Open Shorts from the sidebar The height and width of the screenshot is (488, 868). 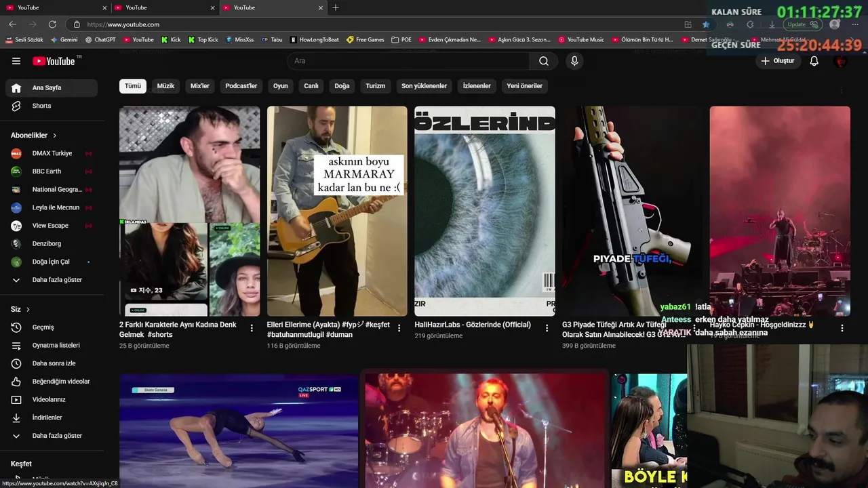coord(52,106)
